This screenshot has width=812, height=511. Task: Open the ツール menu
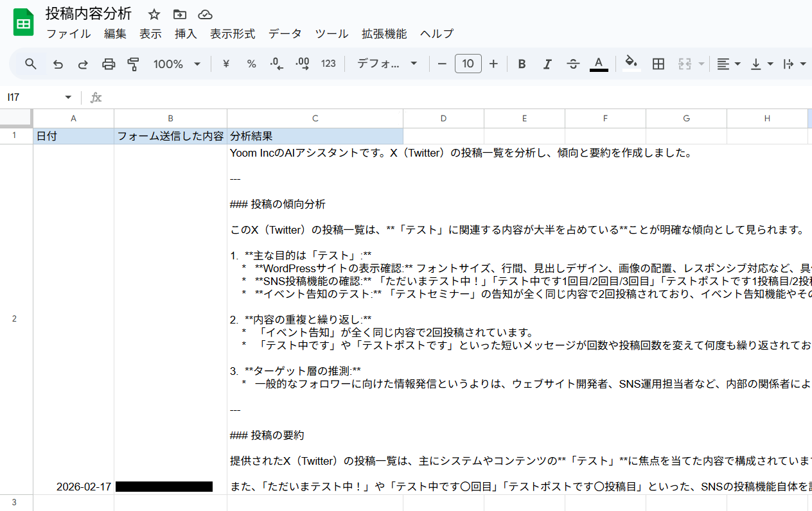331,34
